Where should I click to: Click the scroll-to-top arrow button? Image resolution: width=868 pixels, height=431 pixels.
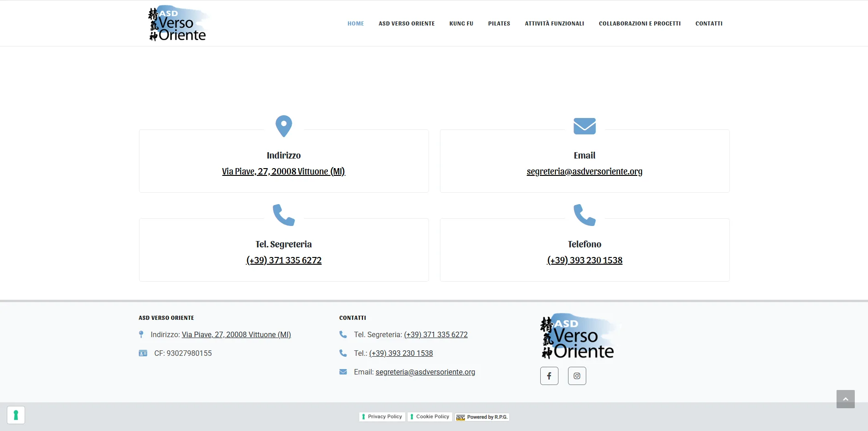[x=846, y=399]
